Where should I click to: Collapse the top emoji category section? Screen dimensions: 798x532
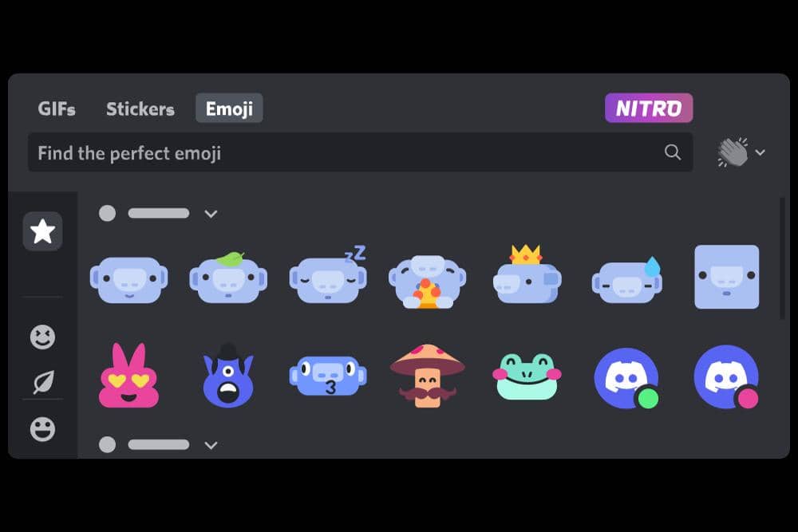[x=211, y=214]
